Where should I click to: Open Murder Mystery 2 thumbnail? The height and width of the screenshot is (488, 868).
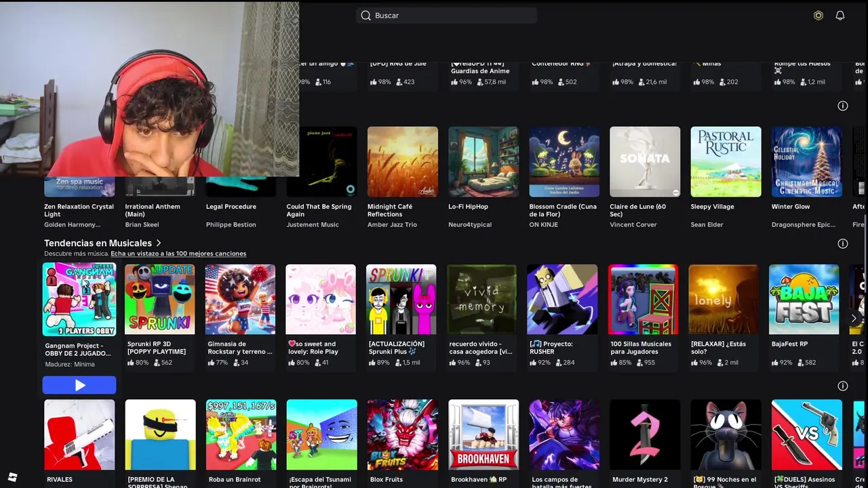(645, 435)
